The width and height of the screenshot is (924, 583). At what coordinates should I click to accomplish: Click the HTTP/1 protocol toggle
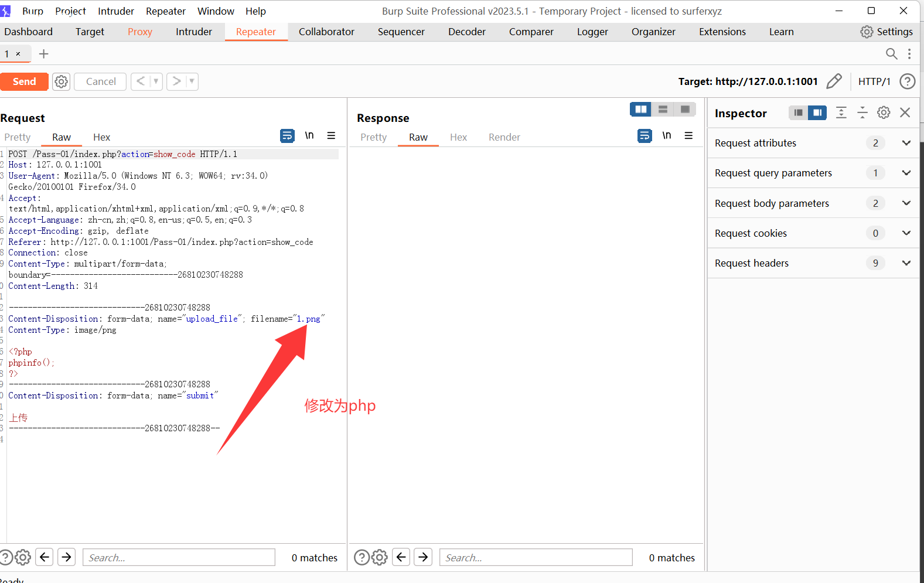(874, 81)
